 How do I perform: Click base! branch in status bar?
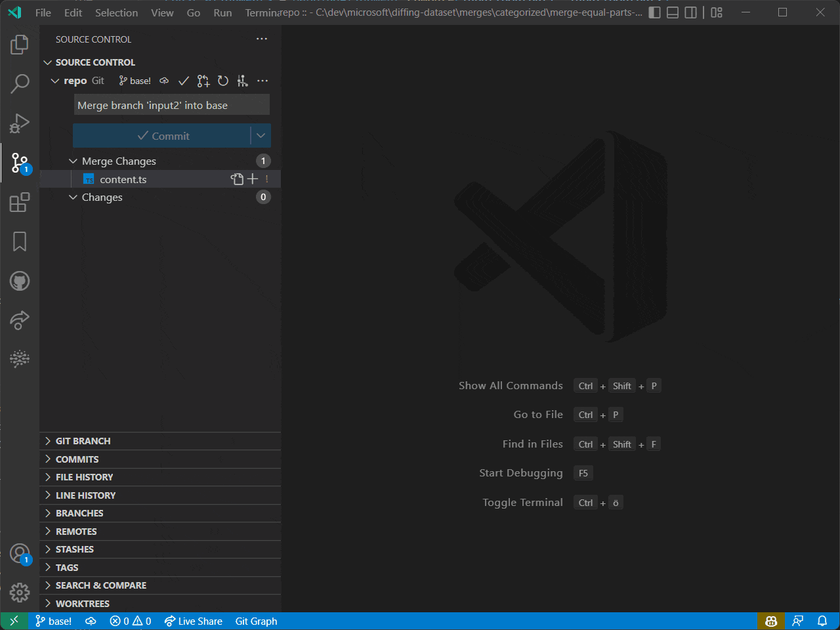54,621
